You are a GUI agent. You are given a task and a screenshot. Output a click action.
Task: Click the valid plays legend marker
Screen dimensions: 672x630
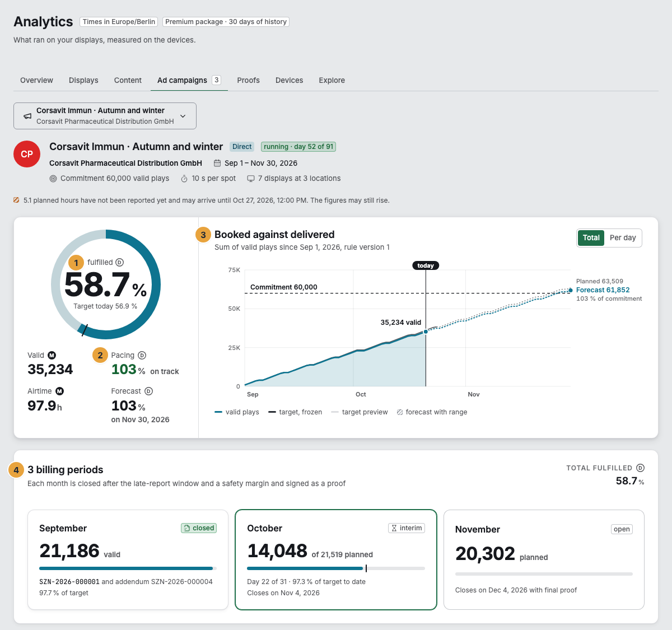point(218,412)
